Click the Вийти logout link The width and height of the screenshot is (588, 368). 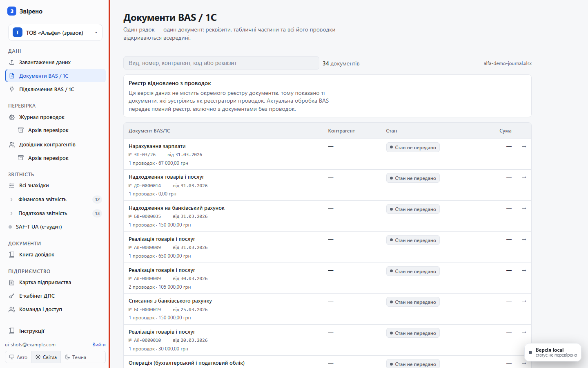pos(99,345)
